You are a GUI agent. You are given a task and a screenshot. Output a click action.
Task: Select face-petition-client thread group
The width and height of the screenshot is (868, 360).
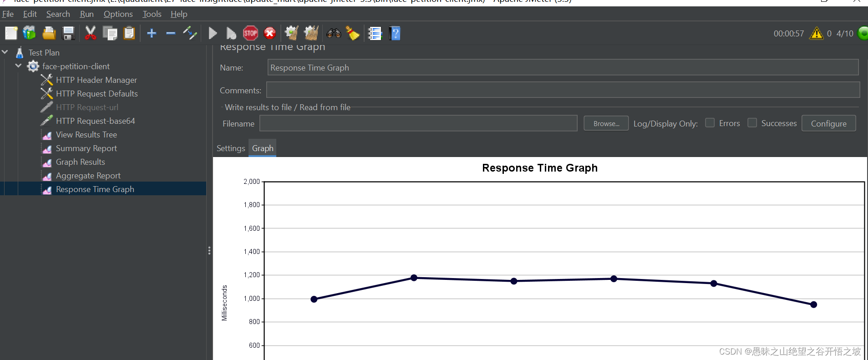pyautogui.click(x=76, y=66)
